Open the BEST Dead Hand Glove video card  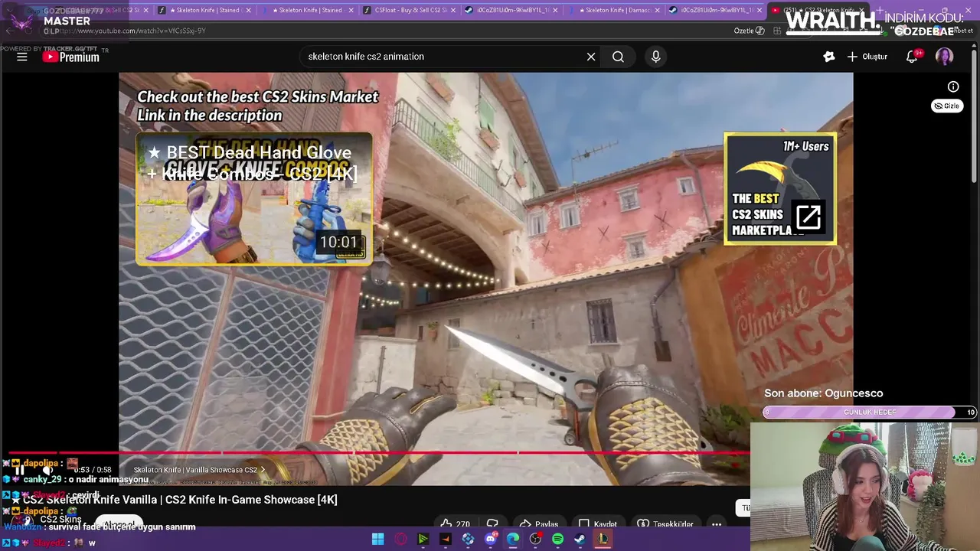[254, 199]
